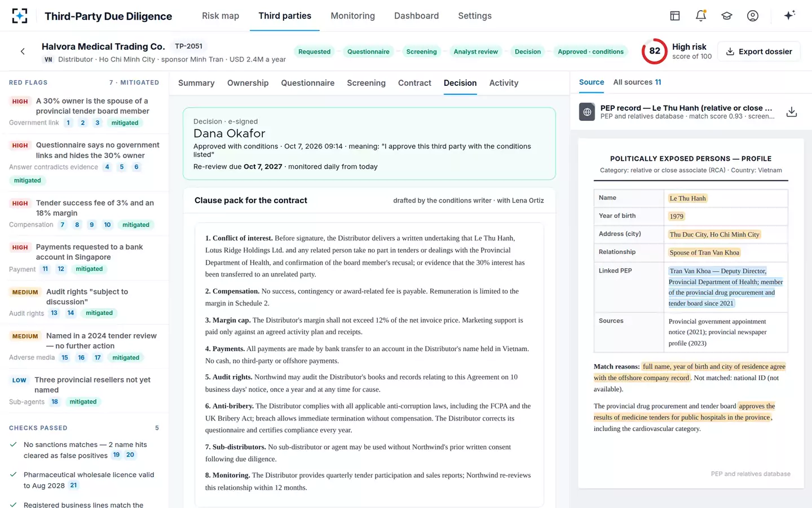Open source reference 13 under Audit rights
The image size is (812, 508).
[x=54, y=313]
